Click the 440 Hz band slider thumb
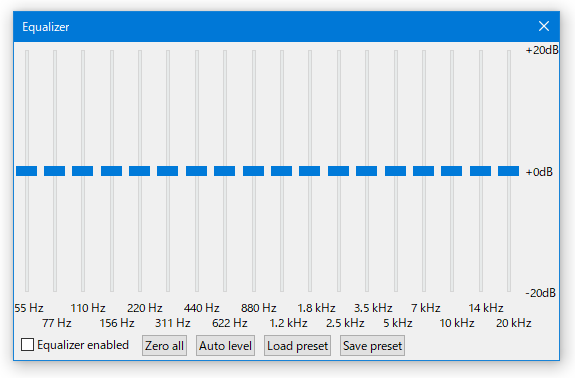 pyautogui.click(x=197, y=171)
